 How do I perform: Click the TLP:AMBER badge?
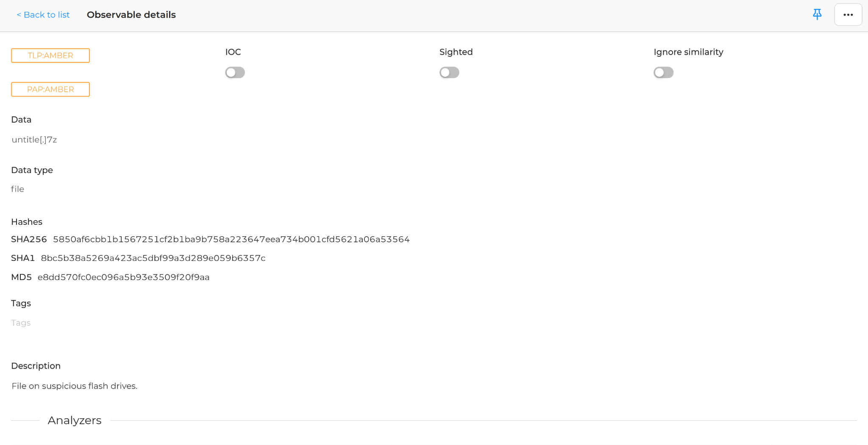tap(50, 56)
